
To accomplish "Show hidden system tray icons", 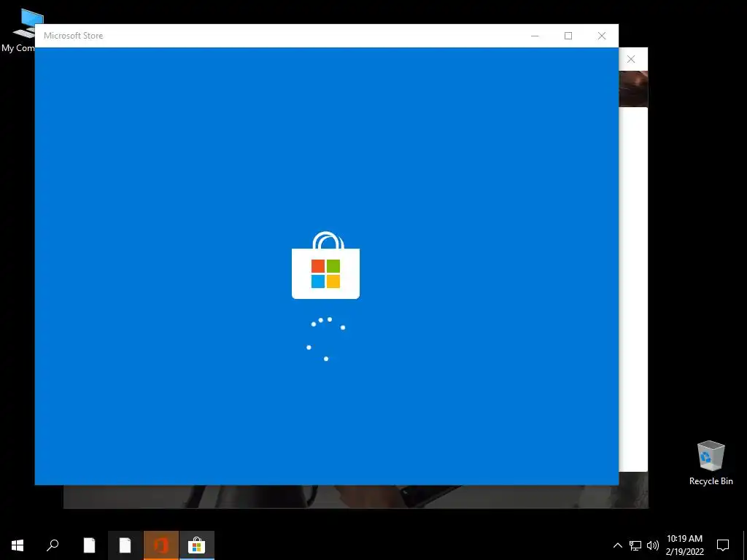I will point(617,545).
